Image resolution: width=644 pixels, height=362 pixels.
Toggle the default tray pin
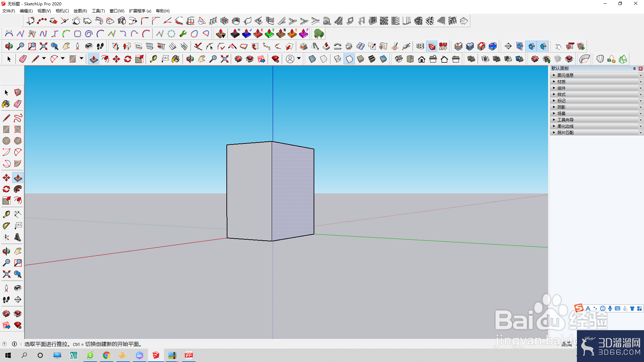point(634,68)
